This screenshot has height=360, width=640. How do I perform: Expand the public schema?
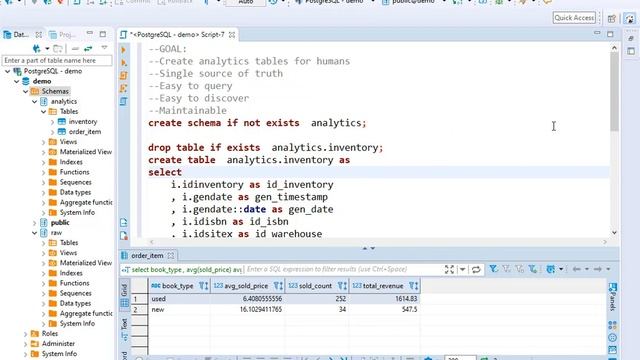pos(35,223)
